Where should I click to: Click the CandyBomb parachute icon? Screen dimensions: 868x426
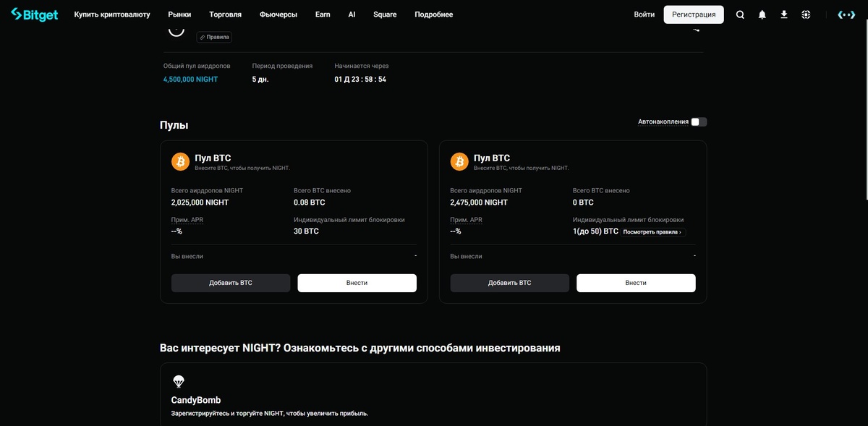[179, 381]
